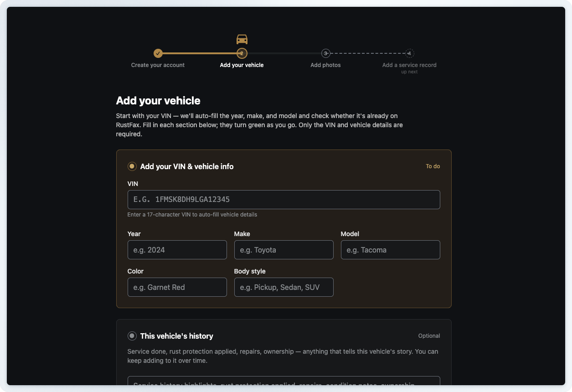Screen dimensions: 572x392
Task: Click the "Color" field label
Action: coord(135,271)
